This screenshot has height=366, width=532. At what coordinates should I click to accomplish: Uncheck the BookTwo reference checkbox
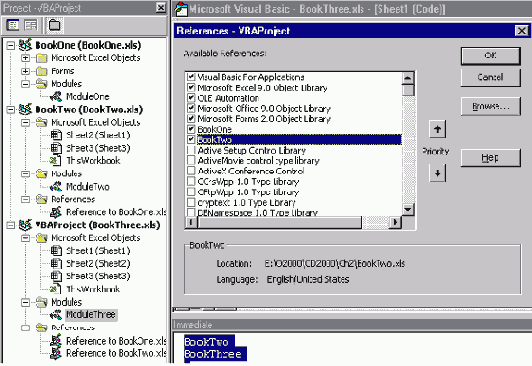(x=191, y=139)
